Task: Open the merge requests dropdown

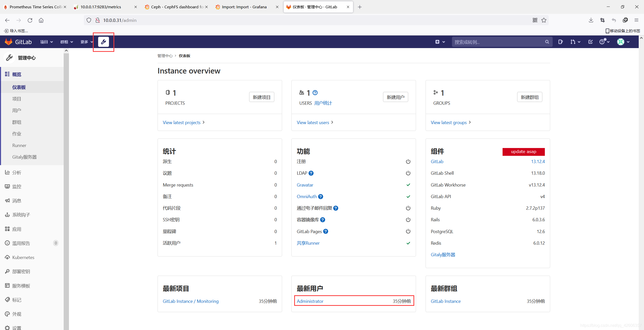Action: (x=575, y=42)
